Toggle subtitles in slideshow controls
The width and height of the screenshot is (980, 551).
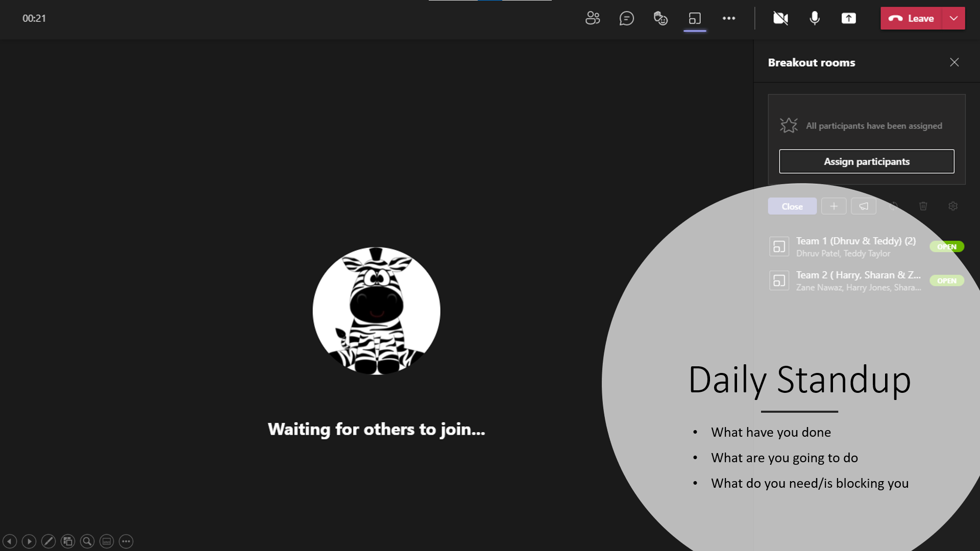[107, 541]
